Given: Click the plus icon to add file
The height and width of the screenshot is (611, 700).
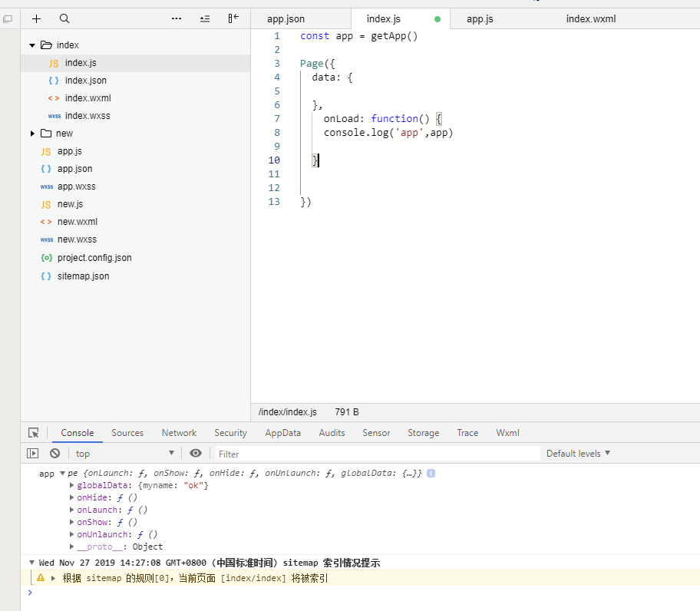Looking at the screenshot, I should (36, 18).
